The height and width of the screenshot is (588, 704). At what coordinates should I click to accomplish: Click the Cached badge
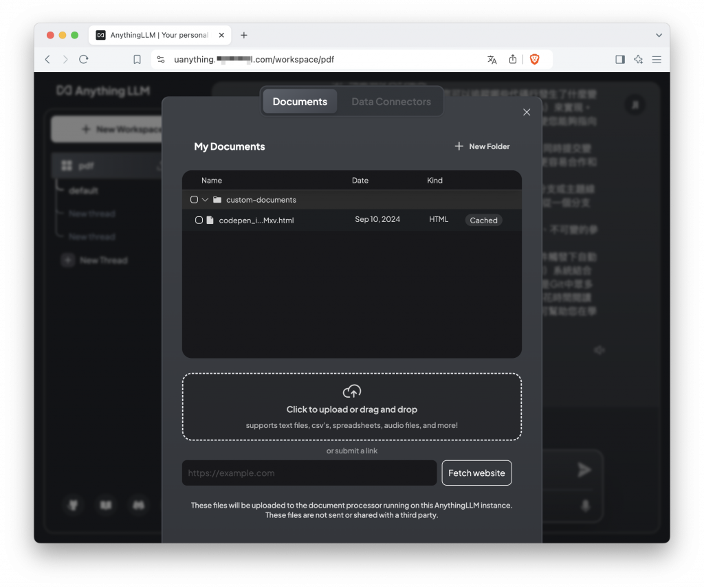click(483, 220)
